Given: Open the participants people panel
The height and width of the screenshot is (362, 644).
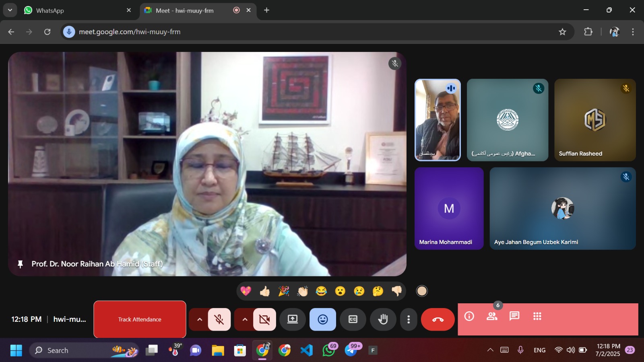Looking at the screenshot, I should click(x=492, y=316).
